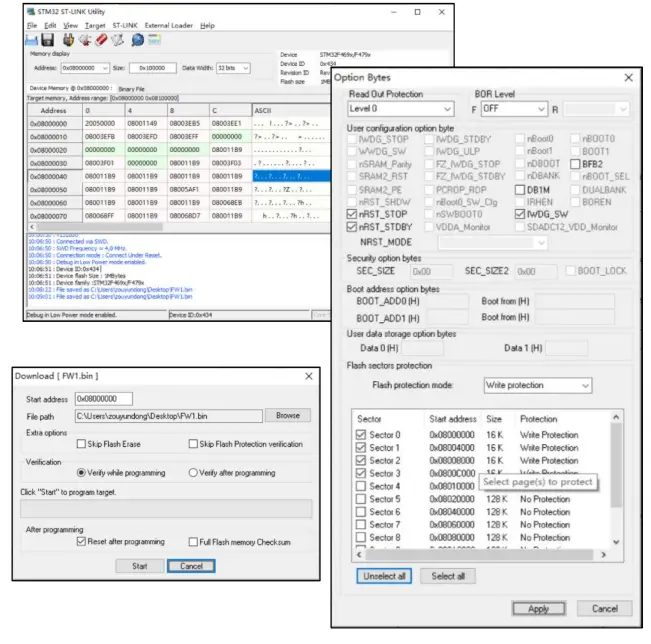Viewport: 651px width, 644px height.
Task: Uncheck the IWDG_SW checkbox
Action: [520, 214]
